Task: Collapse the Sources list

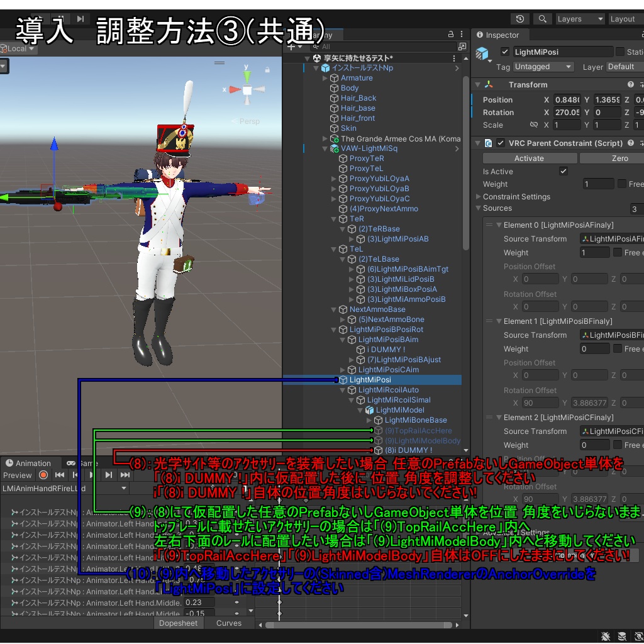Action: coord(478,208)
